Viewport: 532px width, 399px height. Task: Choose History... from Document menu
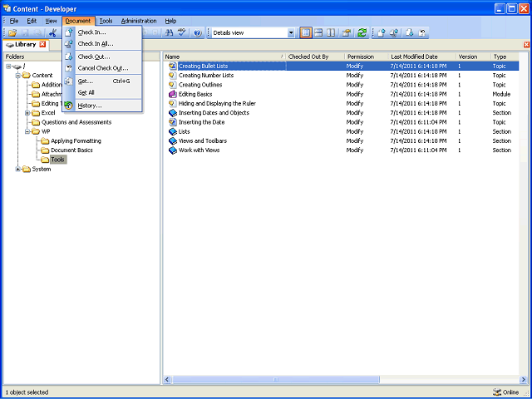point(101,106)
